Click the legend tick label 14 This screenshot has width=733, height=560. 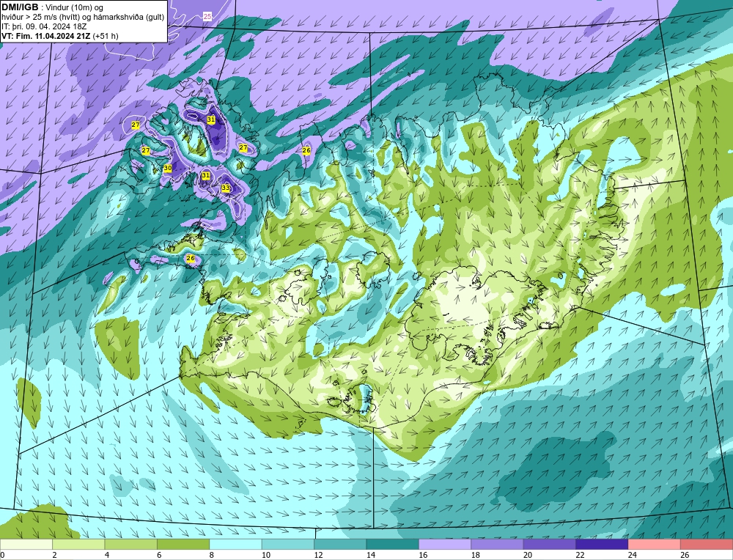point(371,555)
